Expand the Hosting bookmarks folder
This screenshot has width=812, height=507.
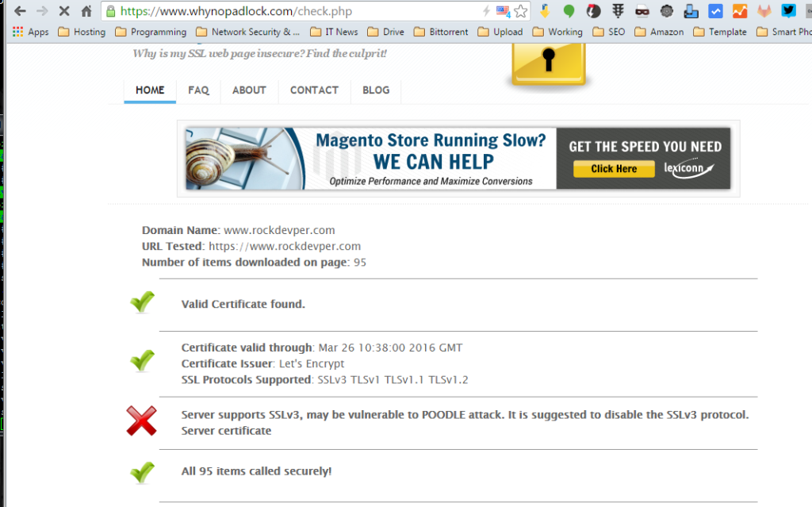pyautogui.click(x=82, y=33)
